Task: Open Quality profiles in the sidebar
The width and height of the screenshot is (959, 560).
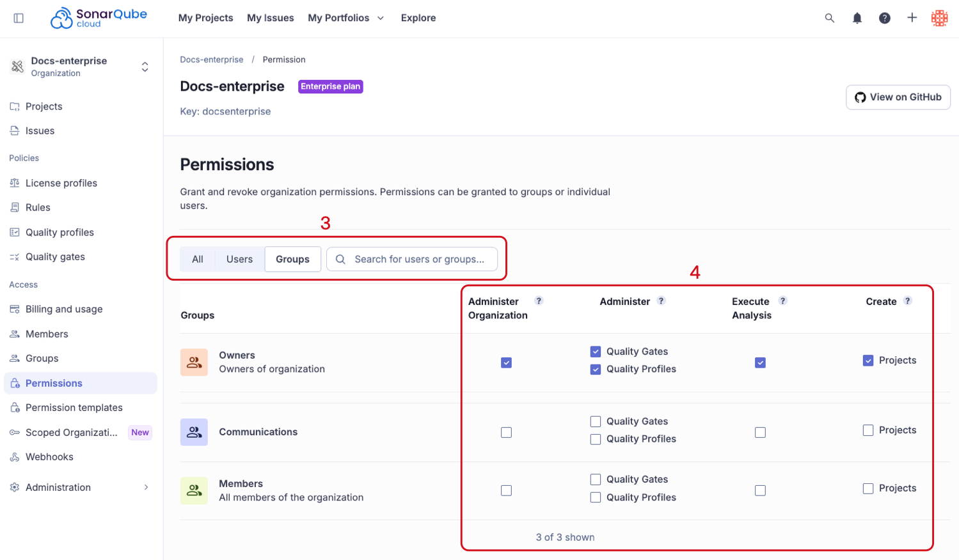Action: 80,232
